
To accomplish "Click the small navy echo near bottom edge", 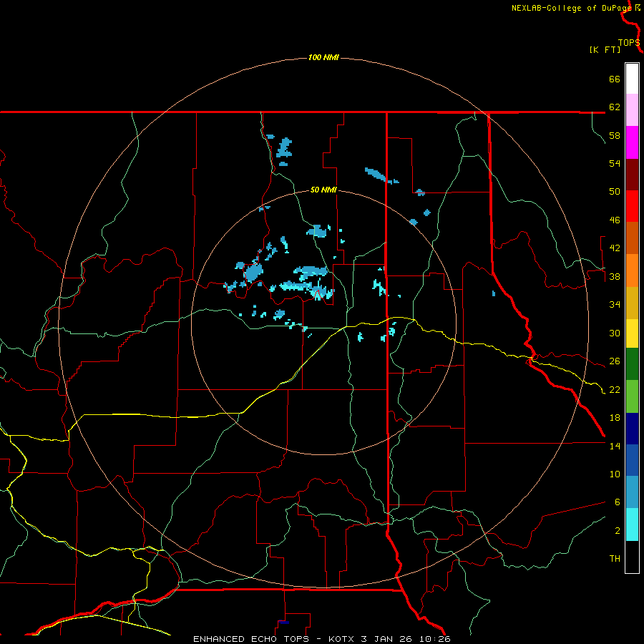I will coord(283,623).
